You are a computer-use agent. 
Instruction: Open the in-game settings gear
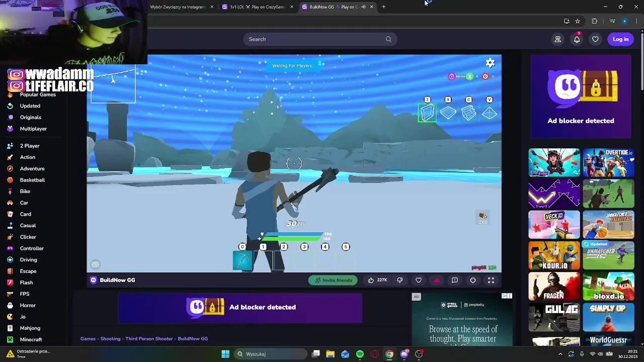(490, 63)
